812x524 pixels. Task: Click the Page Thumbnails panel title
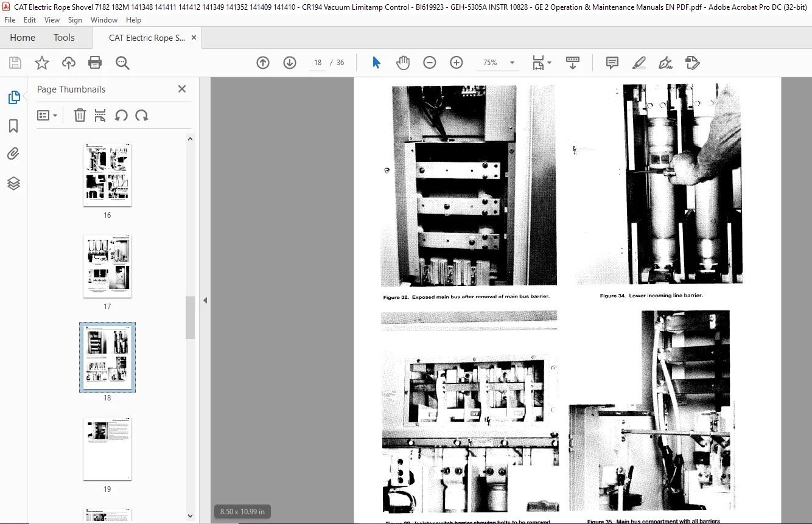[71, 89]
